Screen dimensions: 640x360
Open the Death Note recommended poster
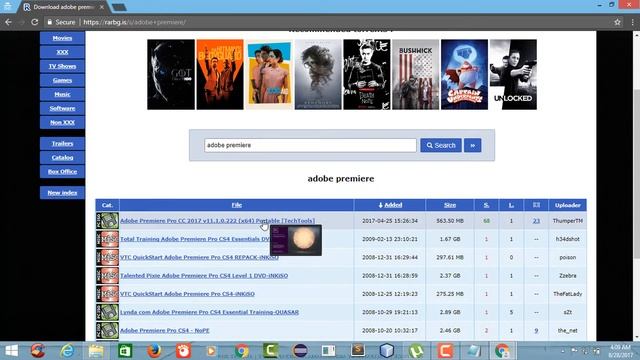[x=366, y=74]
